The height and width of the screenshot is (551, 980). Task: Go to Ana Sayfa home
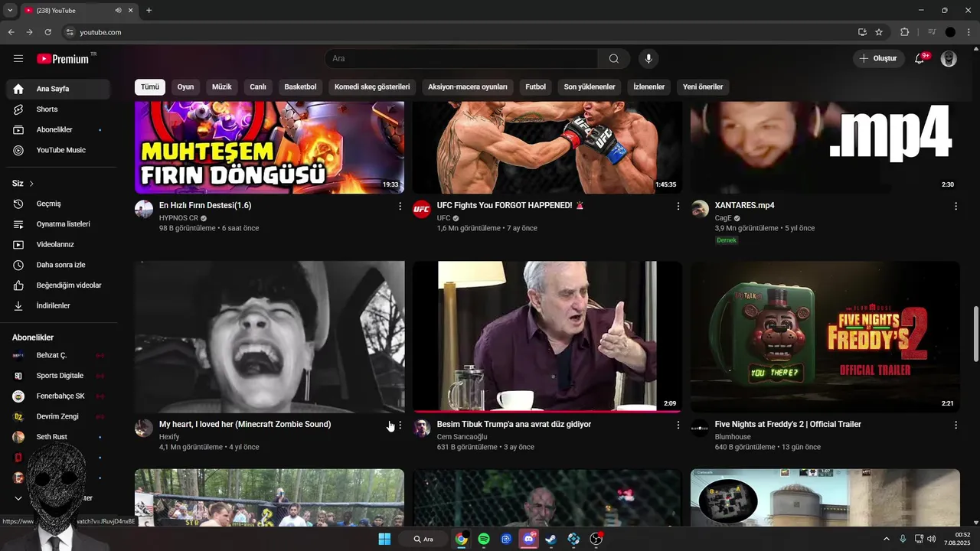point(58,89)
